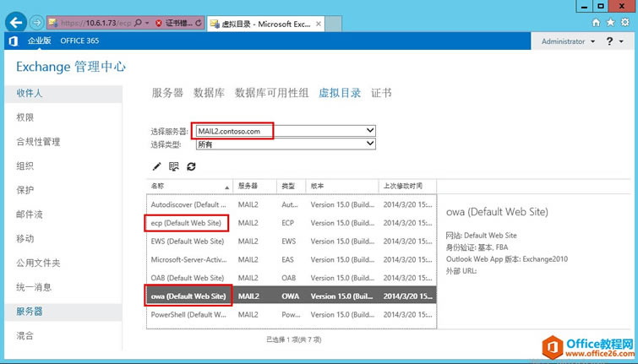The width and height of the screenshot is (638, 364).
Task: Open 服务器 in the left menu
Action: 63,312
